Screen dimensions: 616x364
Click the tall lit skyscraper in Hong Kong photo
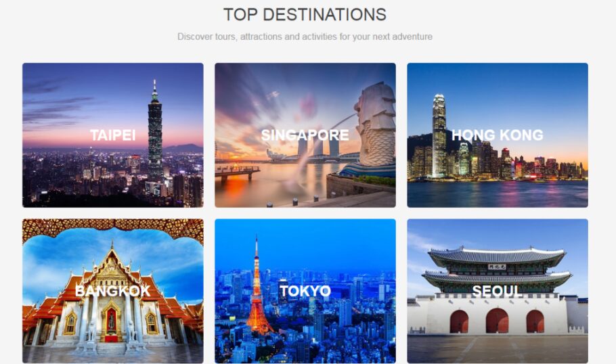coord(439,135)
